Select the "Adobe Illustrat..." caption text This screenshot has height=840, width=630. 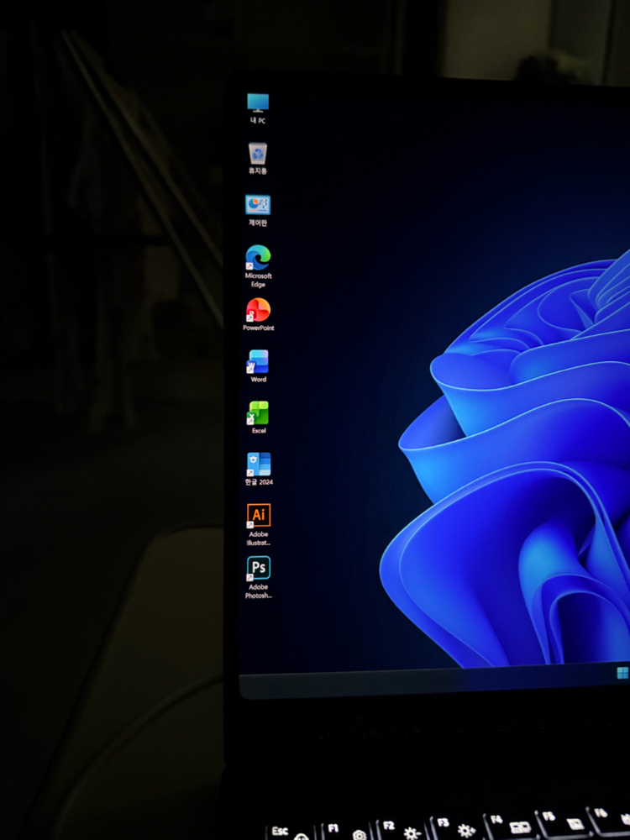click(x=259, y=538)
